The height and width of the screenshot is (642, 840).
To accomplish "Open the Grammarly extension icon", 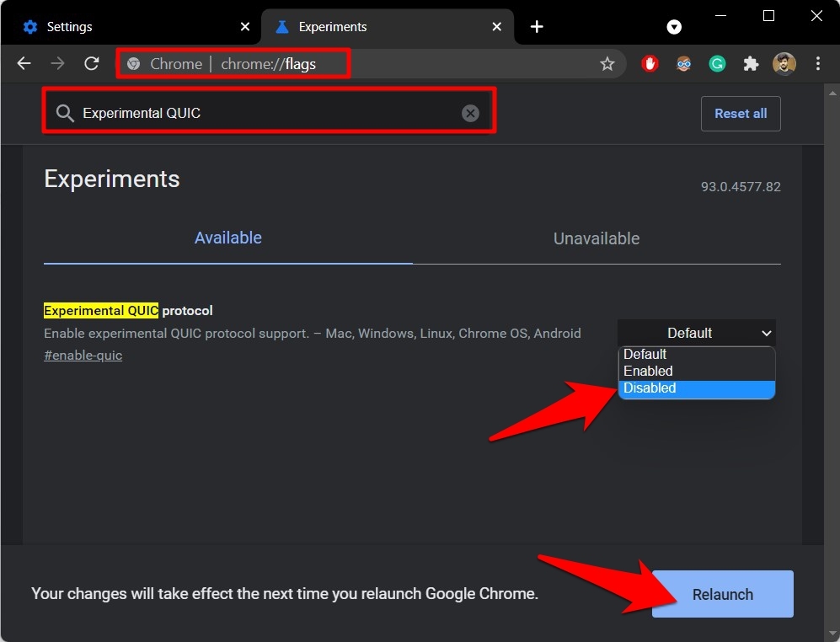I will point(717,63).
